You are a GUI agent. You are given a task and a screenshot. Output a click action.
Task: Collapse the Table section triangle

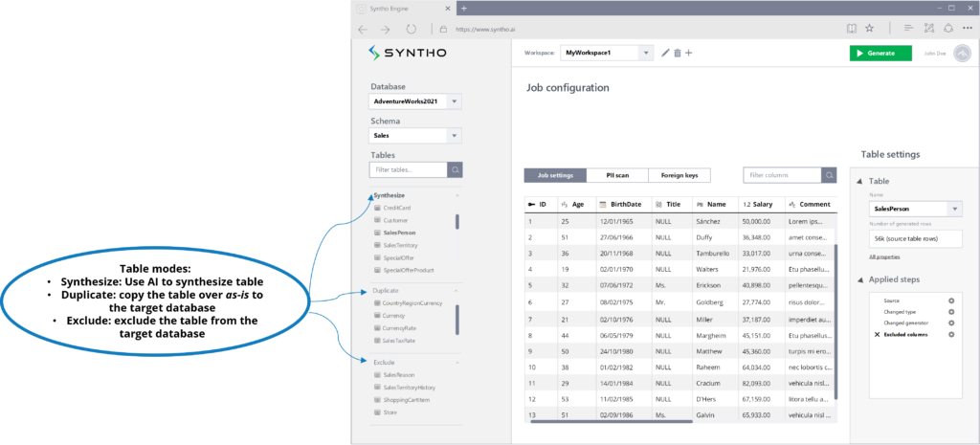tap(858, 181)
